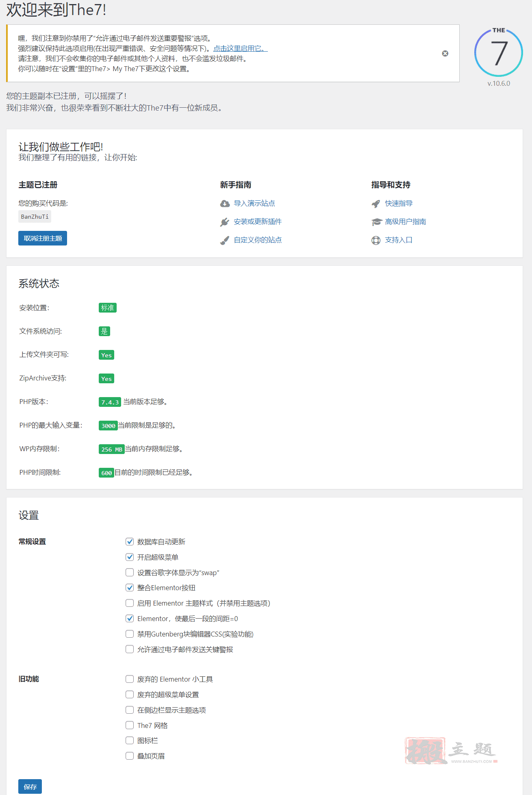
Task: Click the 256 MB memory limit badge
Action: pyautogui.click(x=112, y=449)
